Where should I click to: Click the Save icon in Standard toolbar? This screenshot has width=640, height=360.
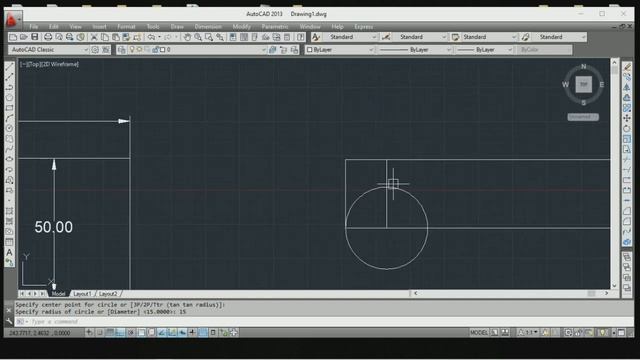[x=35, y=37]
